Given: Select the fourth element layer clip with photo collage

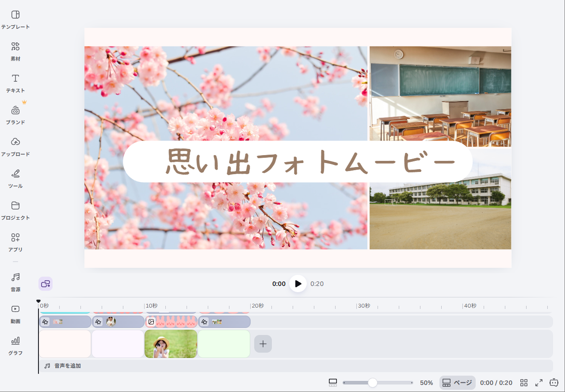Looking at the screenshot, I should (x=224, y=322).
